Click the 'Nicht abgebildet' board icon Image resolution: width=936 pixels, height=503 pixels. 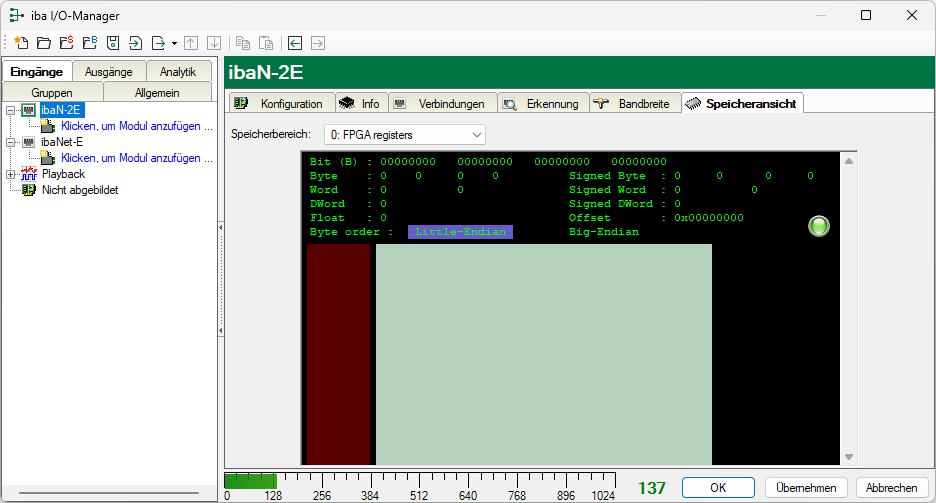pyautogui.click(x=29, y=190)
